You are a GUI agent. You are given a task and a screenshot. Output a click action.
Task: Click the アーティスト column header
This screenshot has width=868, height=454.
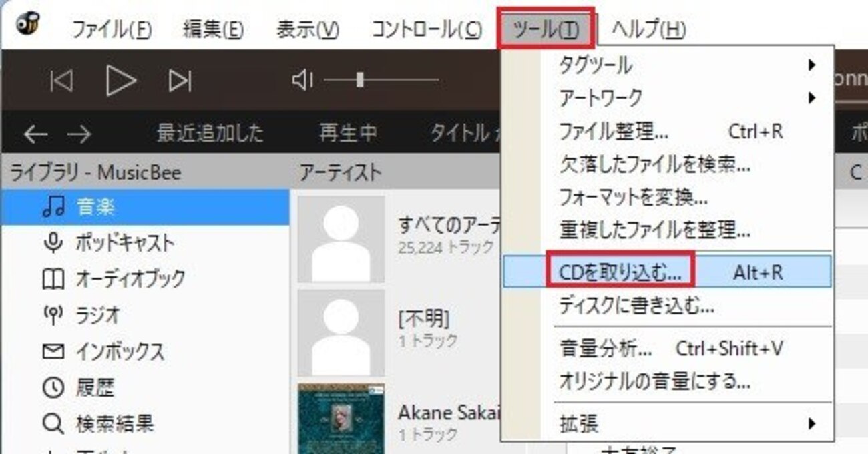(x=341, y=172)
